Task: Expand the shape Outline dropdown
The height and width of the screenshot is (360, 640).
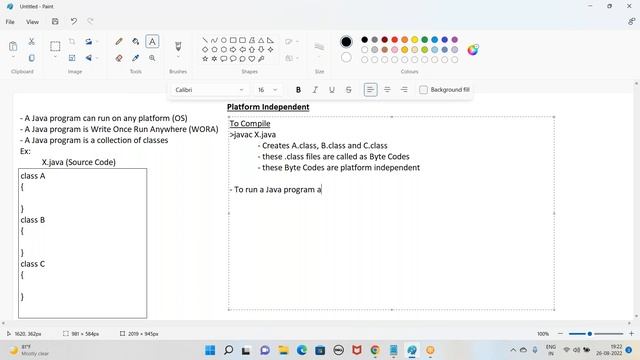Action: click(292, 42)
